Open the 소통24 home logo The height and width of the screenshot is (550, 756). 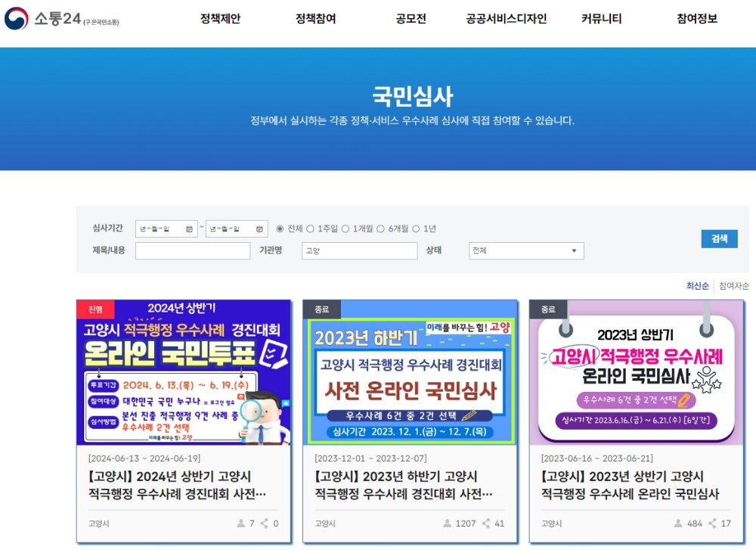click(62, 19)
